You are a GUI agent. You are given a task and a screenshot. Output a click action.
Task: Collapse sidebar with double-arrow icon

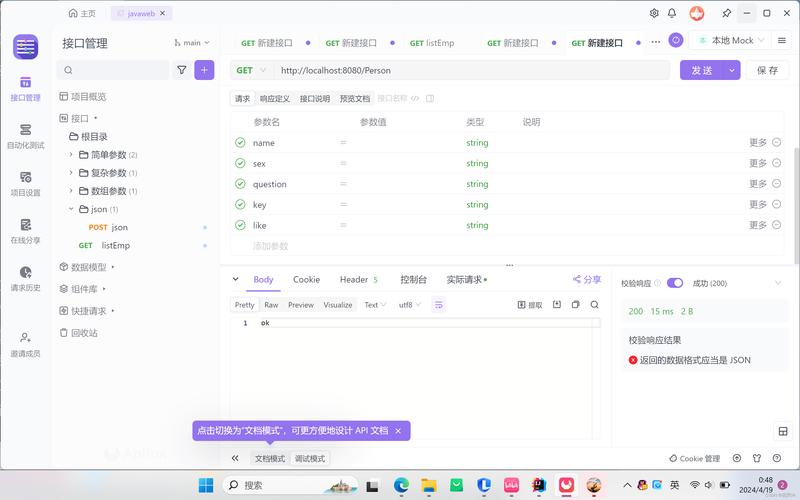tap(235, 458)
